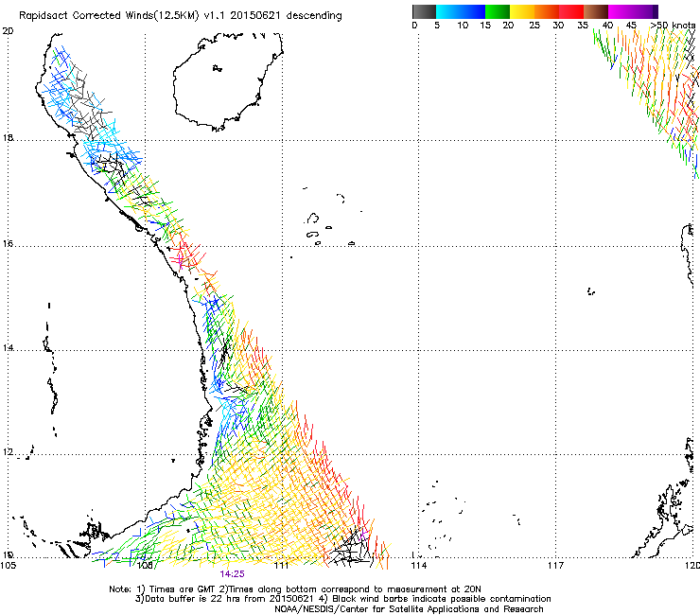Click the green 15–20 knots legend swatch
700x615 pixels.
click(498, 11)
